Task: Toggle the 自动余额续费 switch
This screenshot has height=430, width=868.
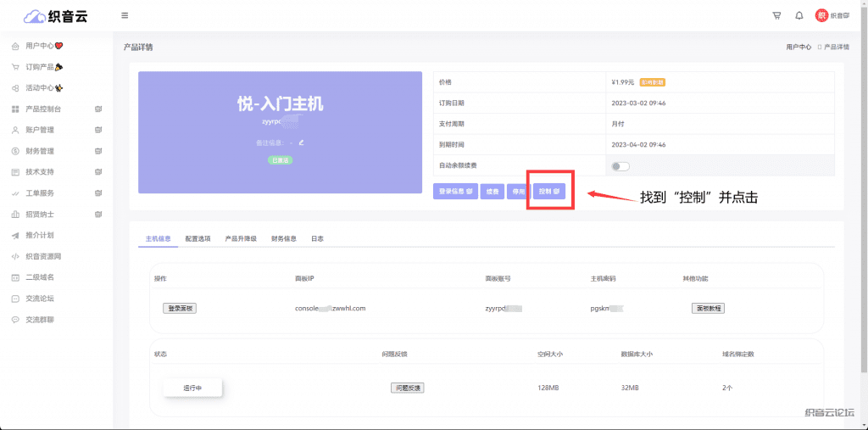Action: 620,165
